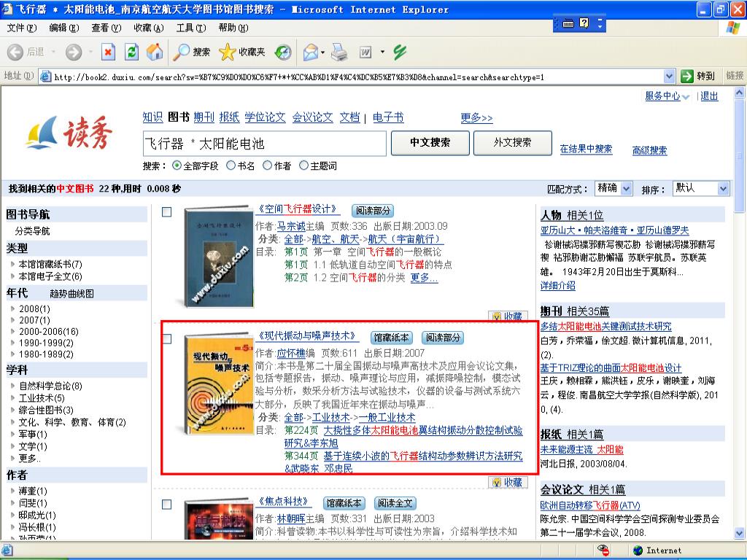Open 空间飞行器设计 book cover thumbnail
The height and width of the screenshot is (560, 747).
[218, 257]
